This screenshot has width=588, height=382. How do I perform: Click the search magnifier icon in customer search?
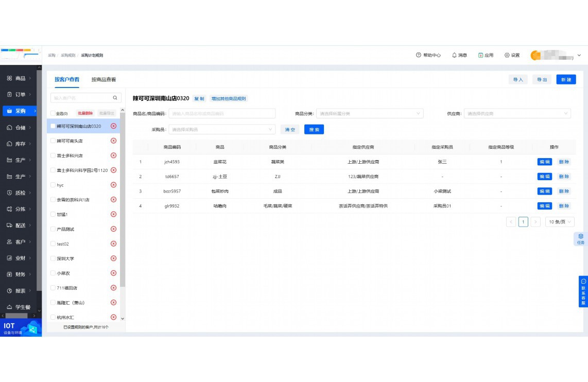click(115, 98)
